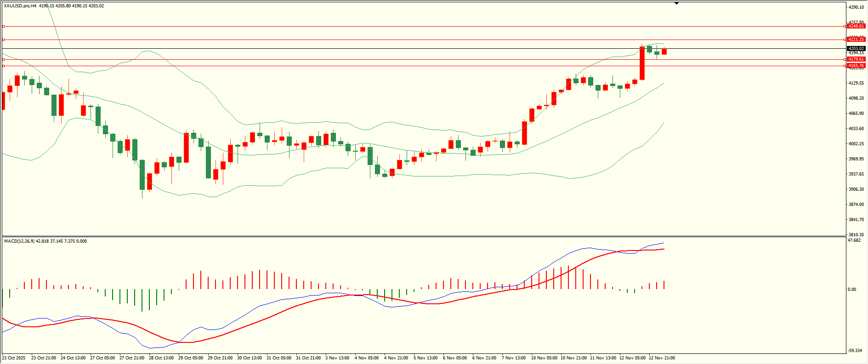Click the 3 Nov 13:00 time label
The image size is (868, 364).
point(337,358)
